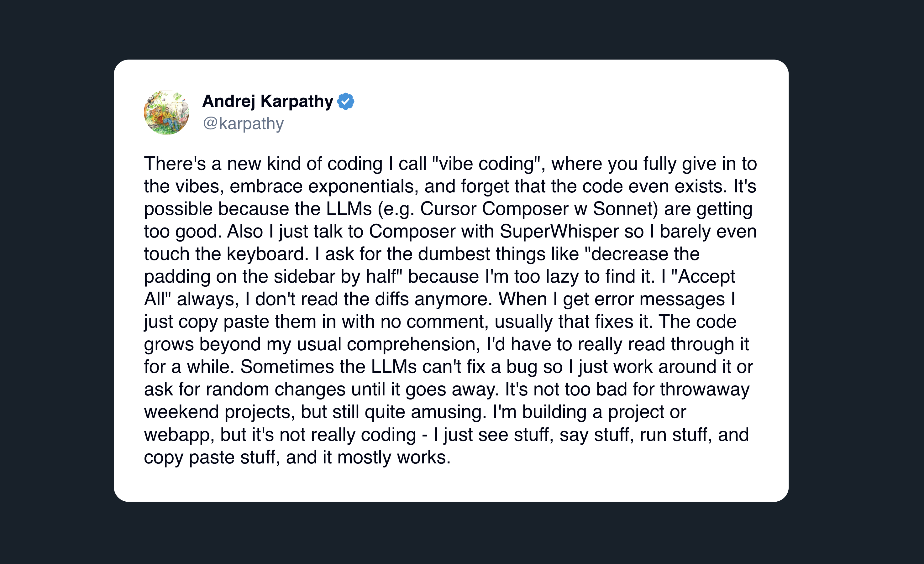Viewport: 924px width, 564px height.
Task: Open Andrej Karpathy's profile picture
Action: point(166,112)
